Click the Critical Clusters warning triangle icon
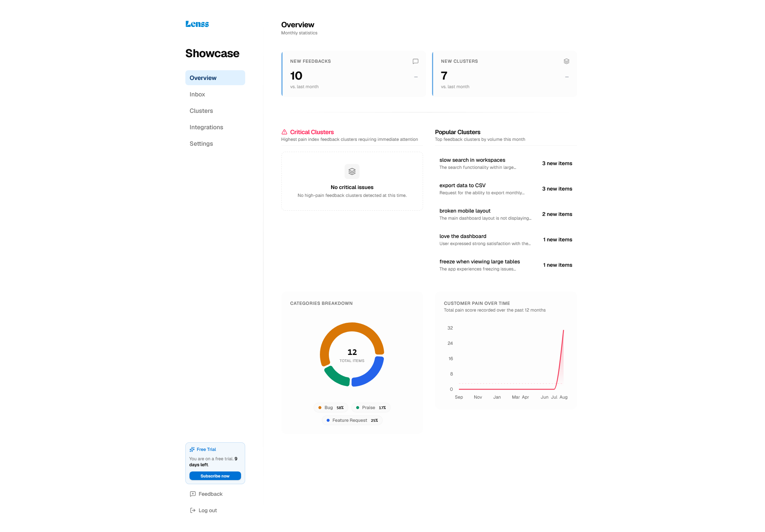This screenshot has width=765, height=532. [284, 132]
